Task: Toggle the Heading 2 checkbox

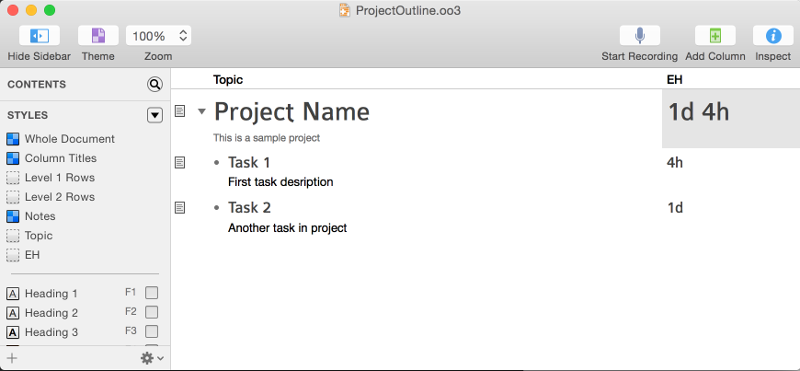Action: point(152,312)
